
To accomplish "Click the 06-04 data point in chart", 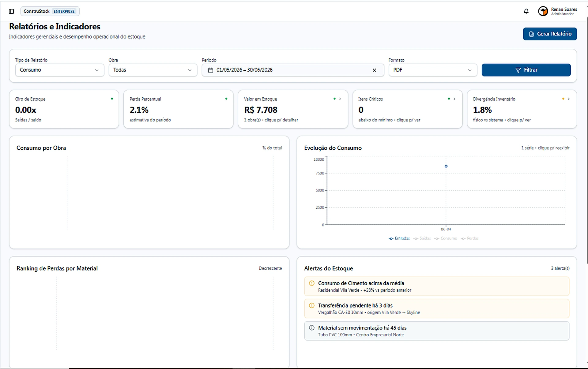I will [446, 166].
